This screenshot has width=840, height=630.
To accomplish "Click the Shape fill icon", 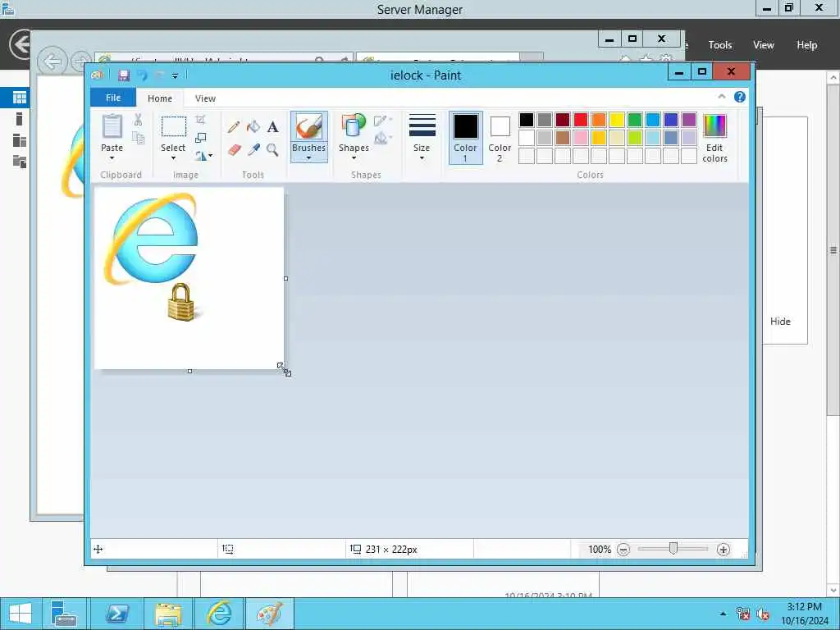I will (382, 139).
